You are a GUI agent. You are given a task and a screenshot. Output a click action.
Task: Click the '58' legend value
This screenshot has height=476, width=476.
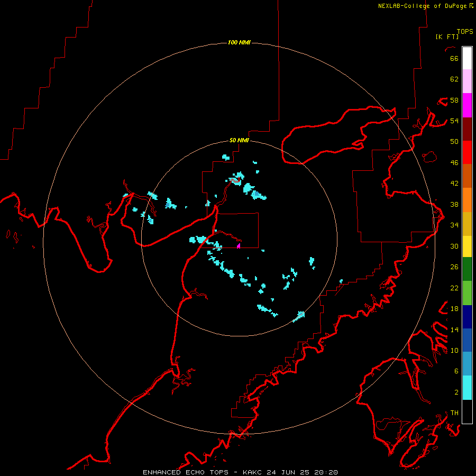point(454,100)
